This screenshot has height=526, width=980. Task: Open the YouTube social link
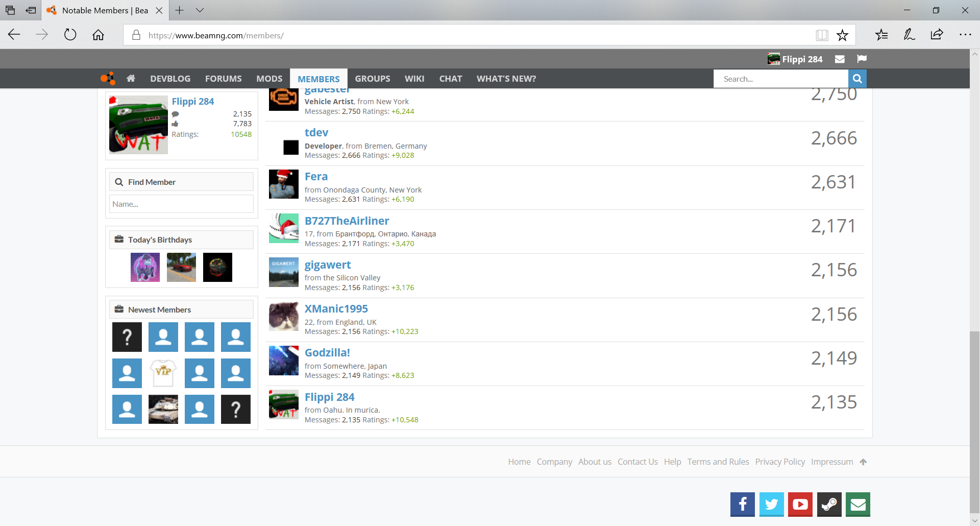point(800,505)
